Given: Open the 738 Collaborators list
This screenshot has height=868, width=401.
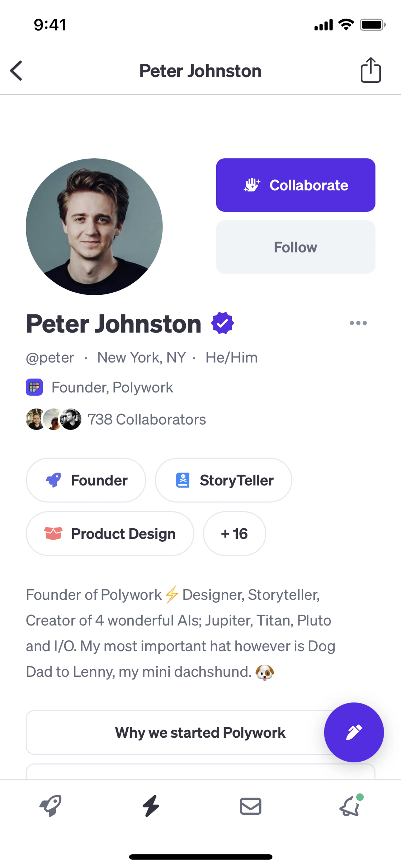Looking at the screenshot, I should click(x=147, y=419).
